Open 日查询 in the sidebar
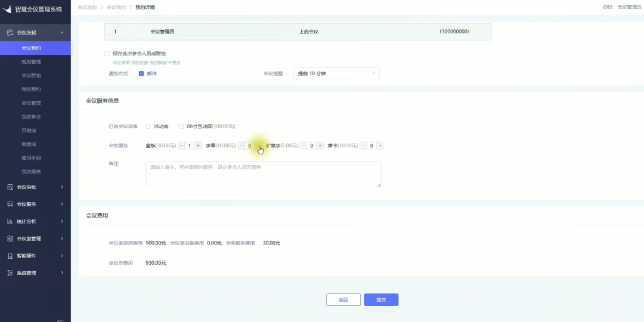The width and height of the screenshot is (644, 322). [x=29, y=131]
